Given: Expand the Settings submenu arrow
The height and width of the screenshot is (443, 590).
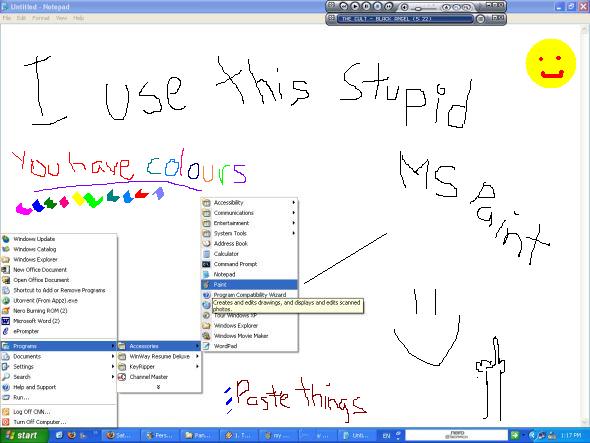Looking at the screenshot, I should click(x=113, y=366).
